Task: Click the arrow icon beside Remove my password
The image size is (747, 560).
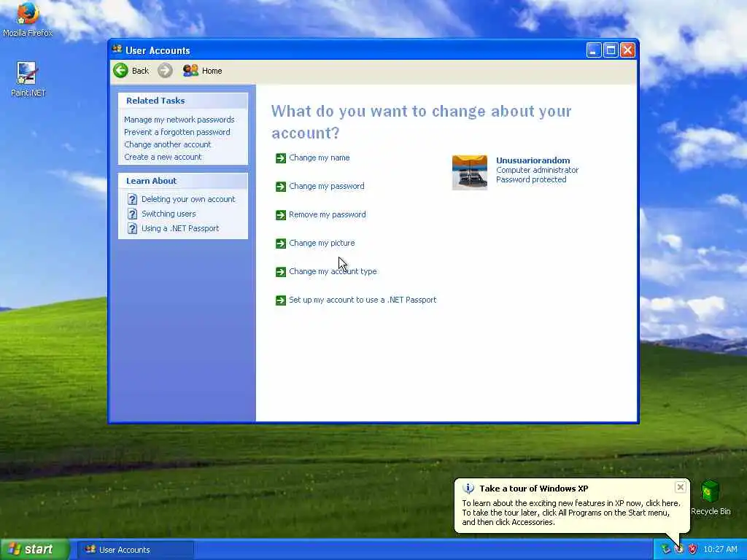Action: [x=281, y=215]
